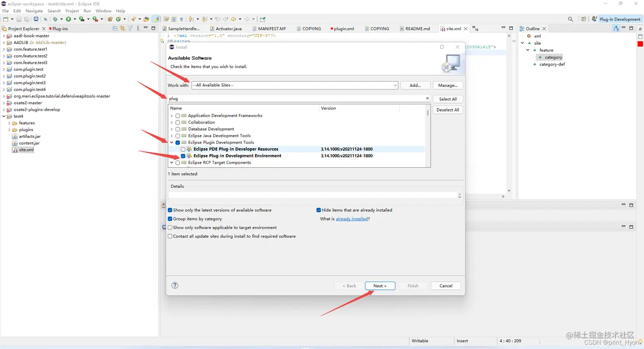Check the Database Development checkbox

point(178,129)
